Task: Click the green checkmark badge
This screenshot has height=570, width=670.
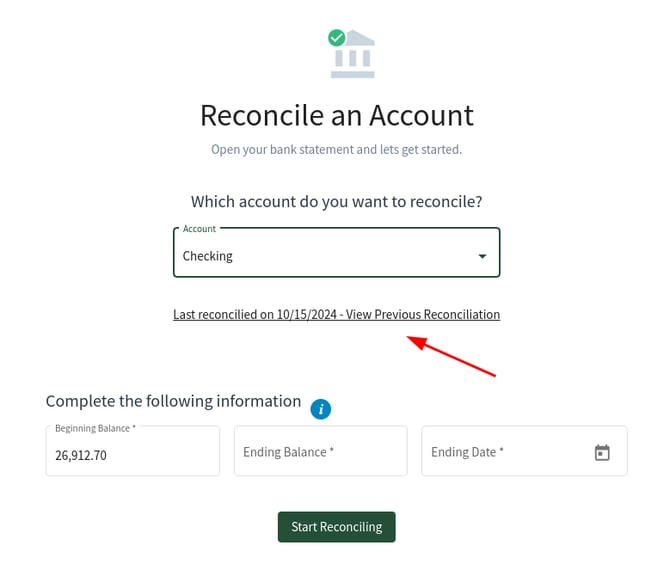Action: point(337,38)
